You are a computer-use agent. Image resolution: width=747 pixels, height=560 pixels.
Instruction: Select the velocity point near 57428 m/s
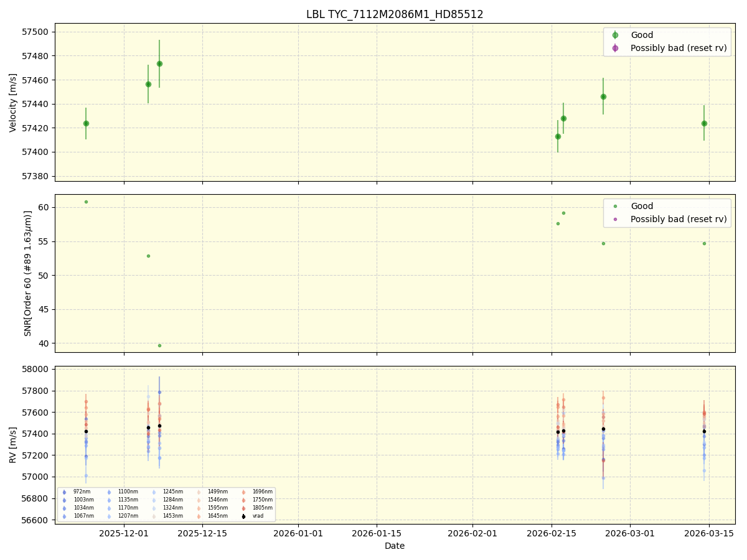coord(563,118)
